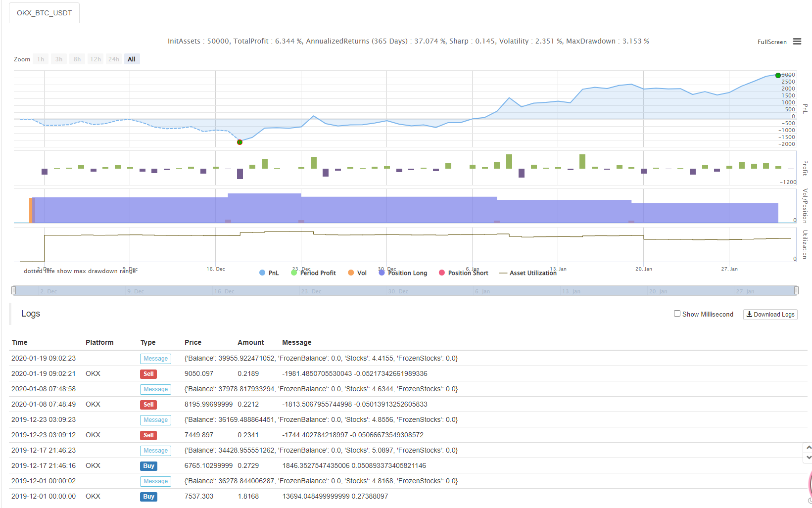Click the FullScreen chart link

click(771, 42)
